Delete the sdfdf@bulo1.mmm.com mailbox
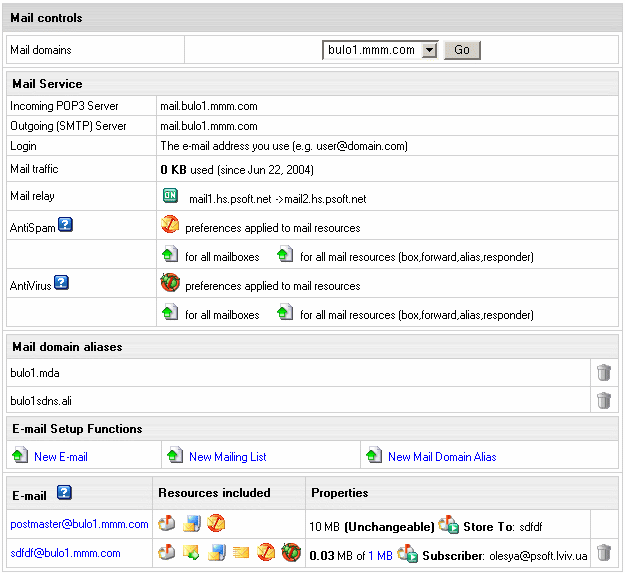 pyautogui.click(x=603, y=552)
